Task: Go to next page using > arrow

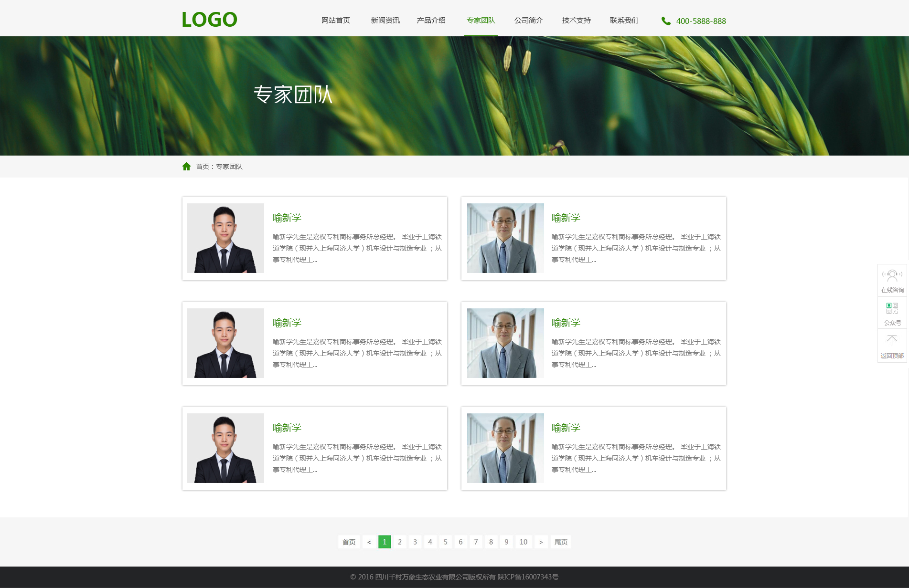Action: pyautogui.click(x=541, y=542)
